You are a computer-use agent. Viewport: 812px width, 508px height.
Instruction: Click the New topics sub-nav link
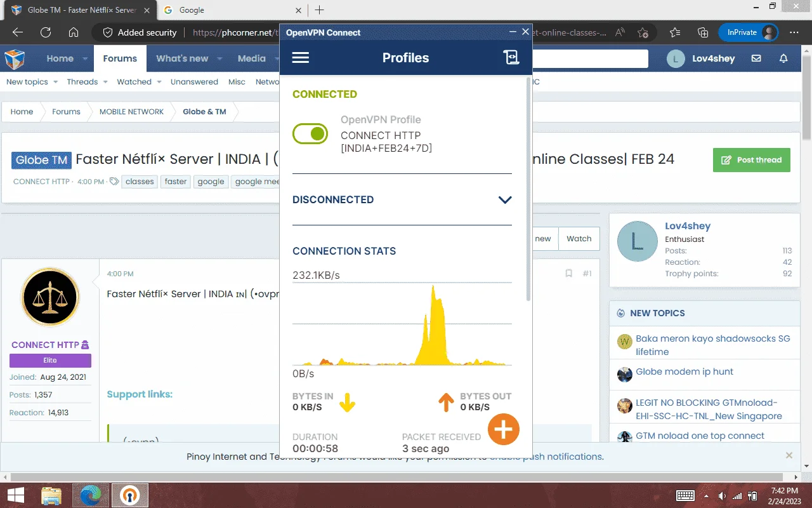coord(27,82)
